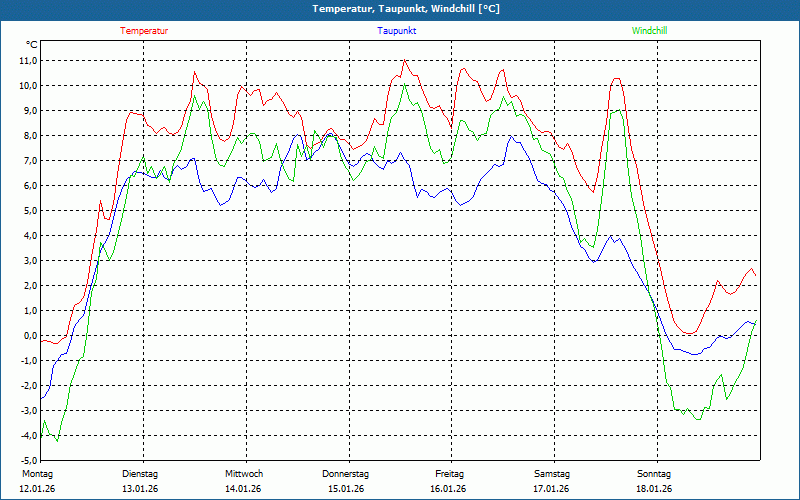Click the red Temperatur legend label

click(x=144, y=31)
